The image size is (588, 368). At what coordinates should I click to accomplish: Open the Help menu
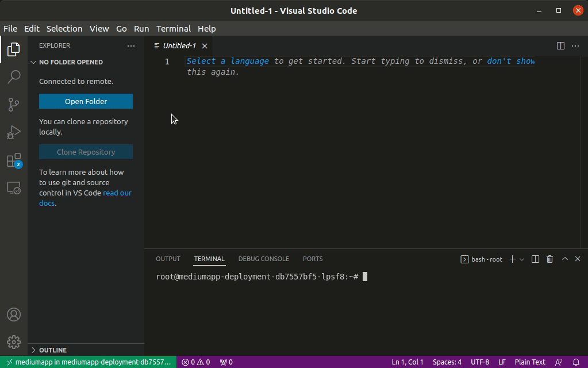pyautogui.click(x=206, y=29)
